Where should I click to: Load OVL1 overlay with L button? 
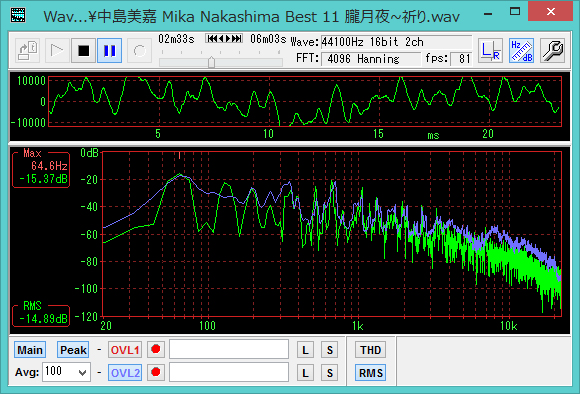(x=305, y=350)
